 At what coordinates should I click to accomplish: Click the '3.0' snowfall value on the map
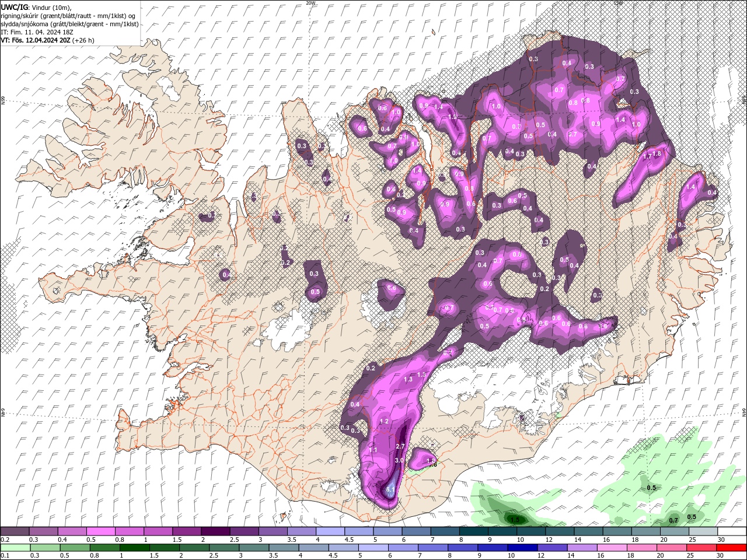point(399,460)
